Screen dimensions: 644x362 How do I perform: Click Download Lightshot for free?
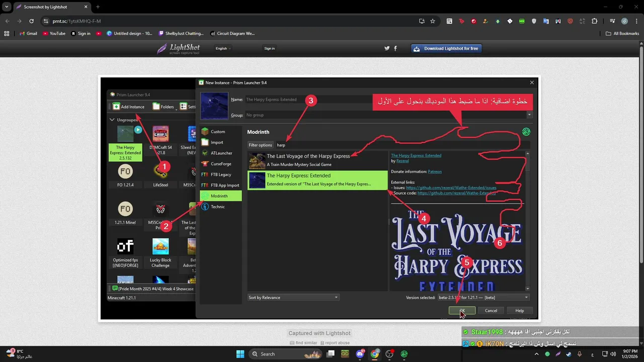click(x=447, y=49)
